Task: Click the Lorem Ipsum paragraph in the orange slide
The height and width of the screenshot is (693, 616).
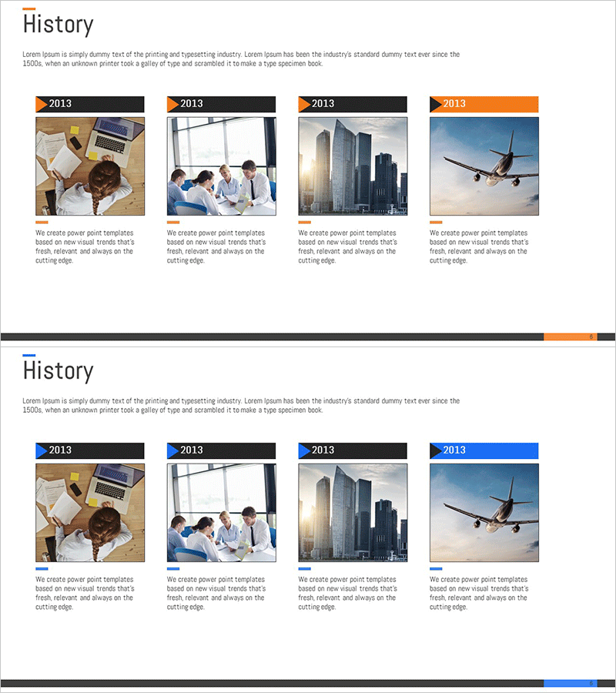Action: pyautogui.click(x=241, y=59)
